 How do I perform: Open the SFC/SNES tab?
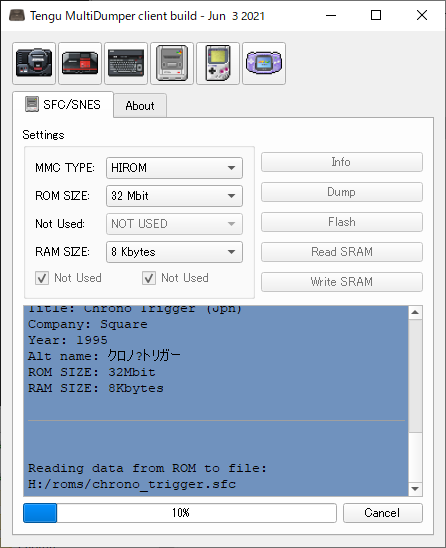(x=63, y=104)
